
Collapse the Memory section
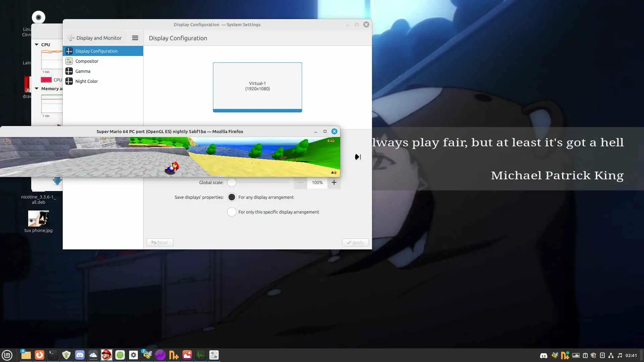point(37,89)
